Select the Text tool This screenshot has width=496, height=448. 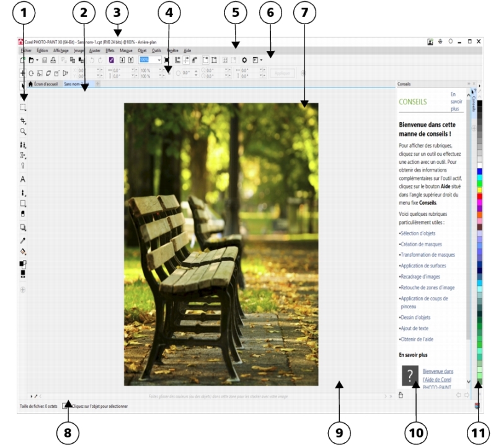(x=23, y=179)
